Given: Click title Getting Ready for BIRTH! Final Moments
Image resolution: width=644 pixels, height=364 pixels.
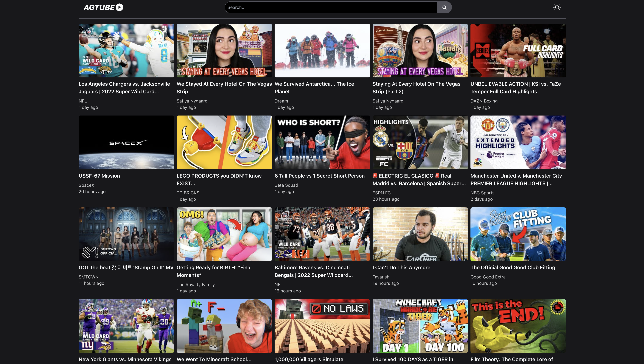Looking at the screenshot, I should coord(214,271).
